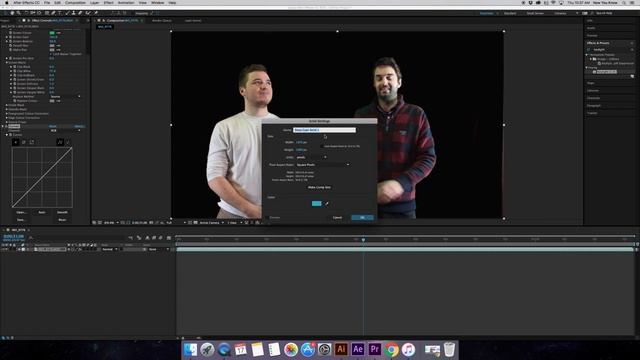Open Pixel Aspect Ratio dropdown
Viewport: 640px width, 360px height.
click(x=322, y=164)
